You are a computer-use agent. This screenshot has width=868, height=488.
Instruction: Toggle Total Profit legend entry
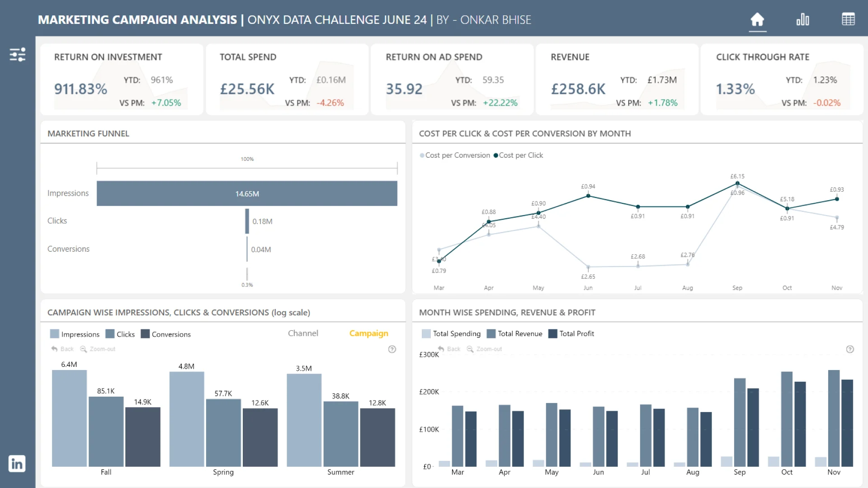[x=571, y=333]
